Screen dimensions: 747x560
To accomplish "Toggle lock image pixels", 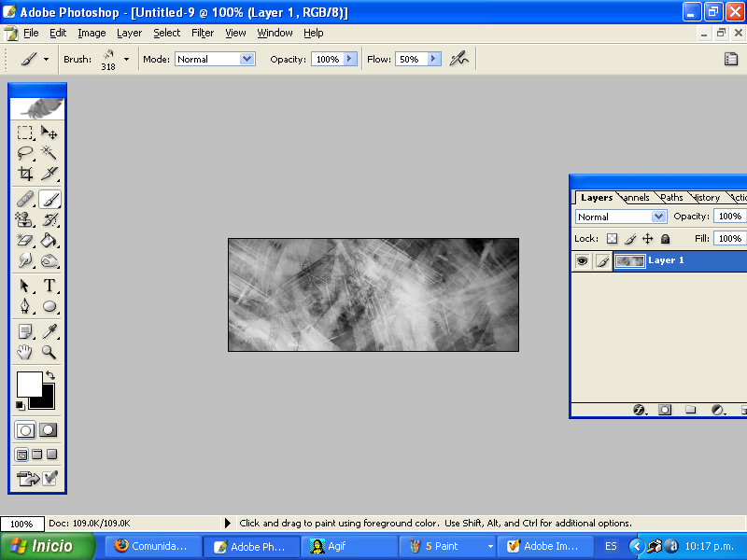I will [630, 239].
